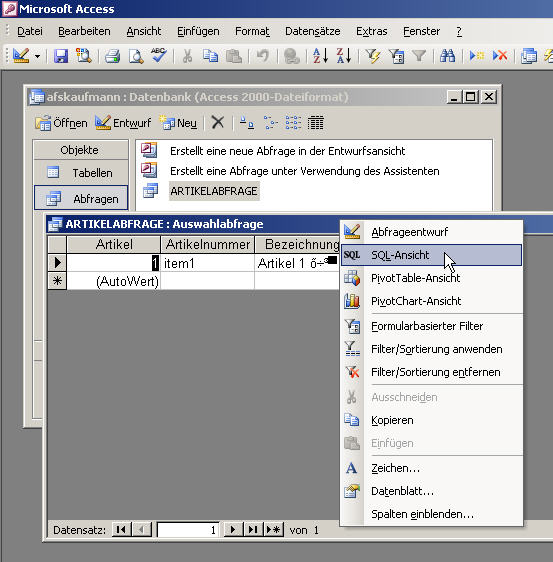Choose Datenblatt... from context menu

pyautogui.click(x=432, y=491)
